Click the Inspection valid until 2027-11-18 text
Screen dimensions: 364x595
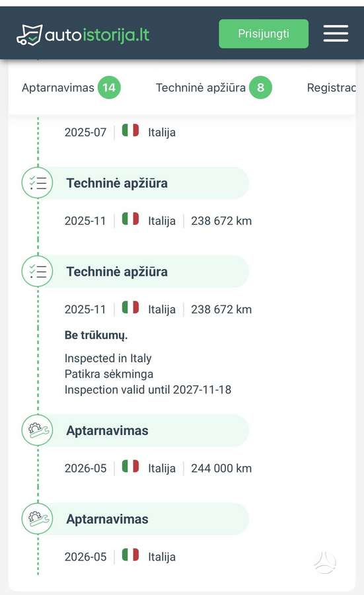[148, 389]
